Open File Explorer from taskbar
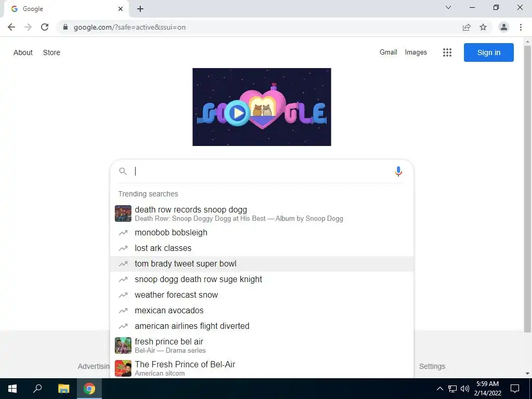 [63, 389]
